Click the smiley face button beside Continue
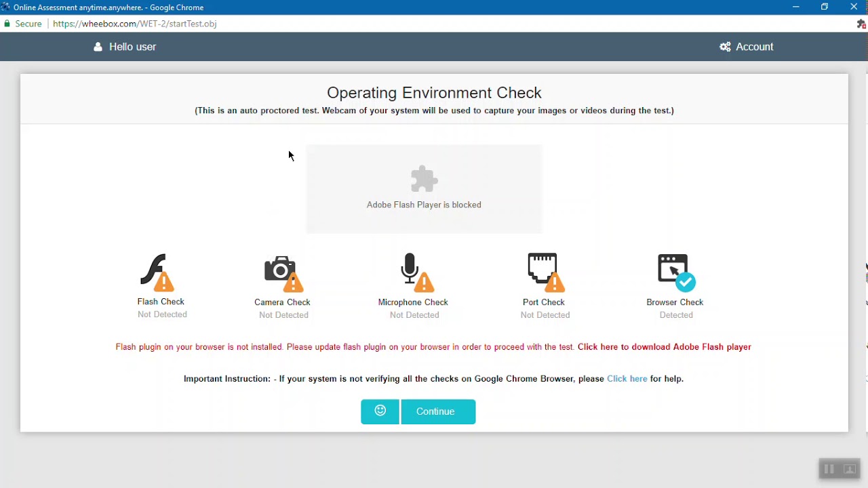Image resolution: width=868 pixels, height=488 pixels. [380, 411]
